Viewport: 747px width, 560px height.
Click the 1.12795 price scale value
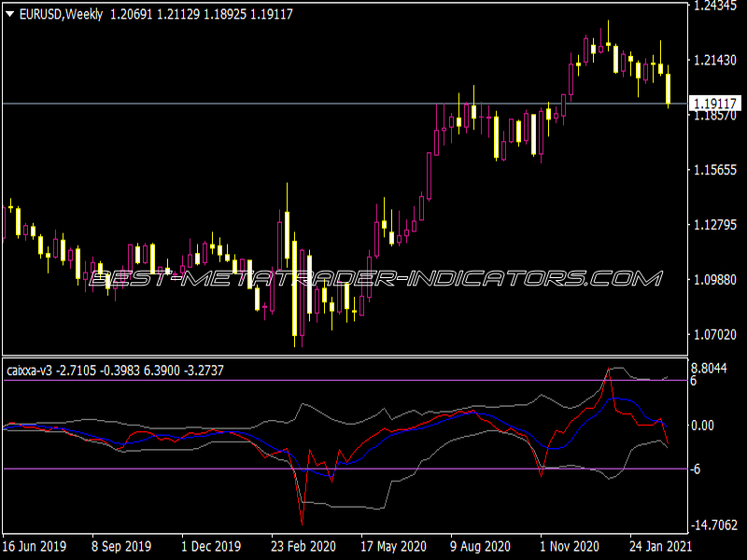click(715, 225)
